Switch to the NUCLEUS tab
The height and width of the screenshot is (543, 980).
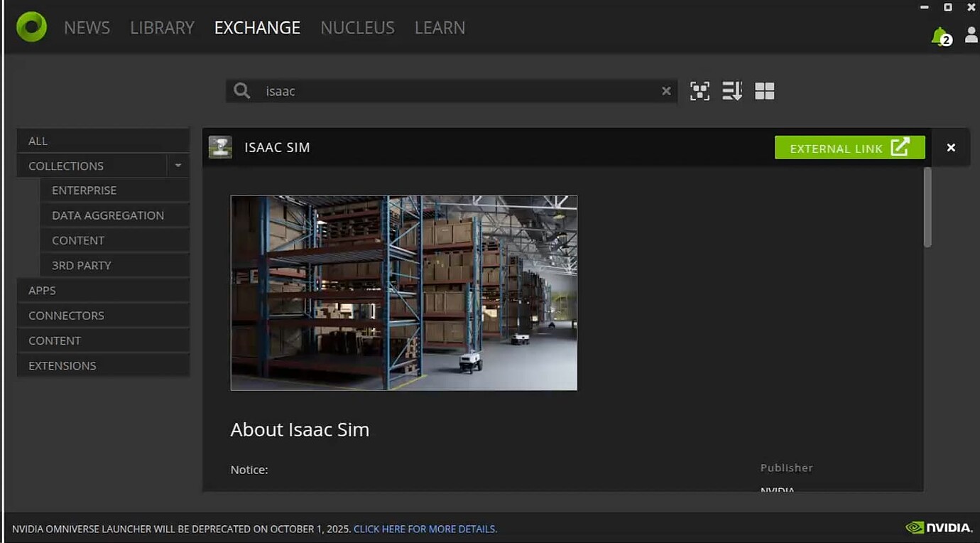[x=357, y=28]
